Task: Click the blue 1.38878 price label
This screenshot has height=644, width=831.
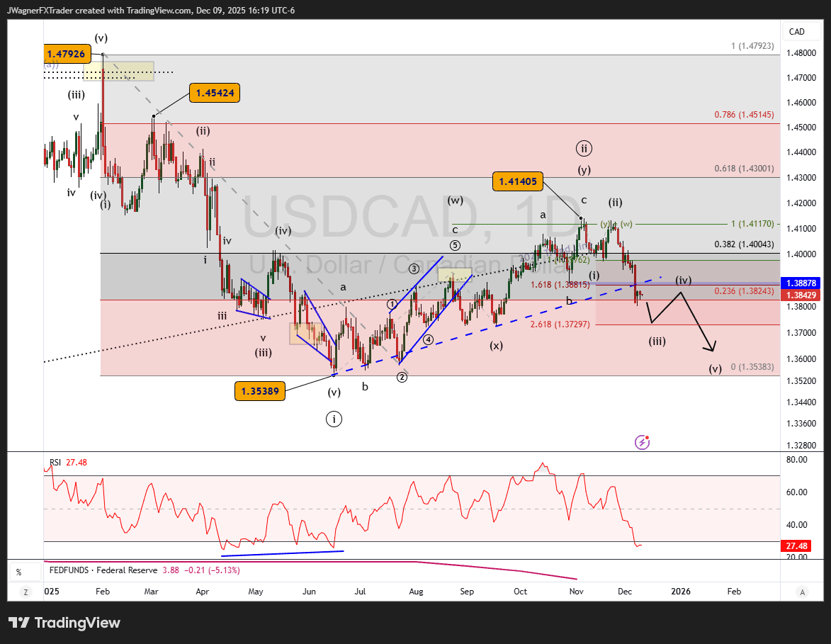Action: (801, 281)
